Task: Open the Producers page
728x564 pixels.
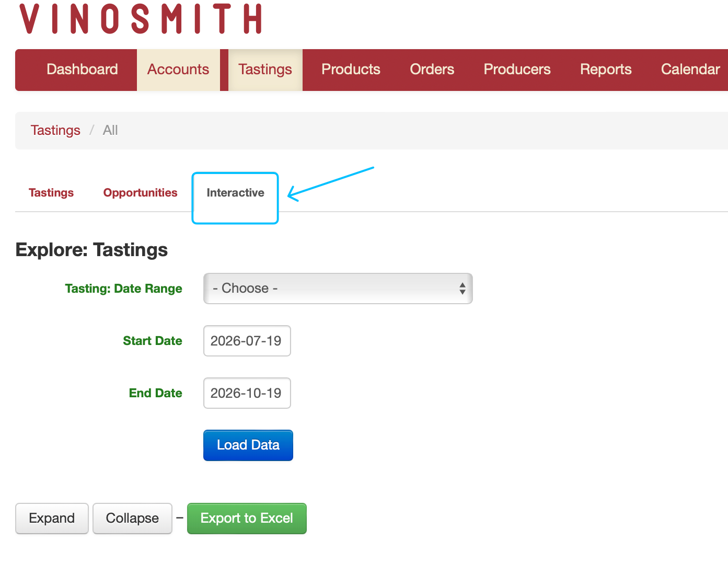Action: coord(517,70)
